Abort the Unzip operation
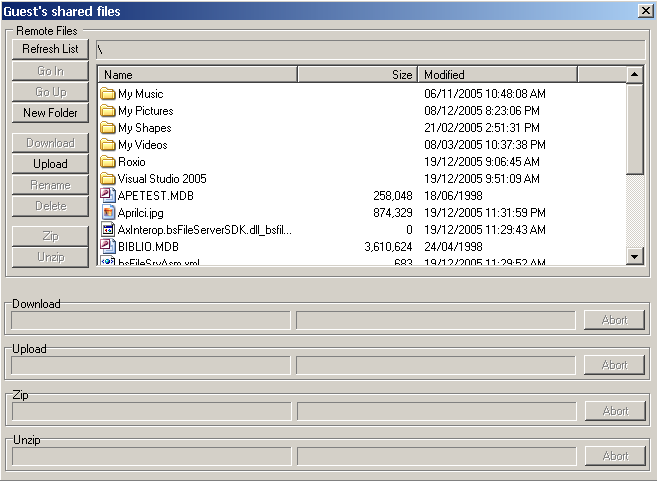 pos(615,456)
